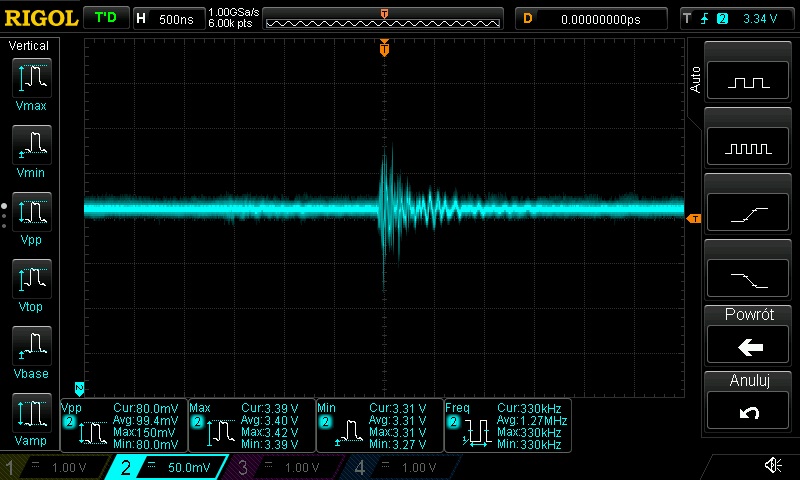Click the Vpp Cur:80.0mV value
Viewport: 800px width, 480px height.
(x=146, y=409)
